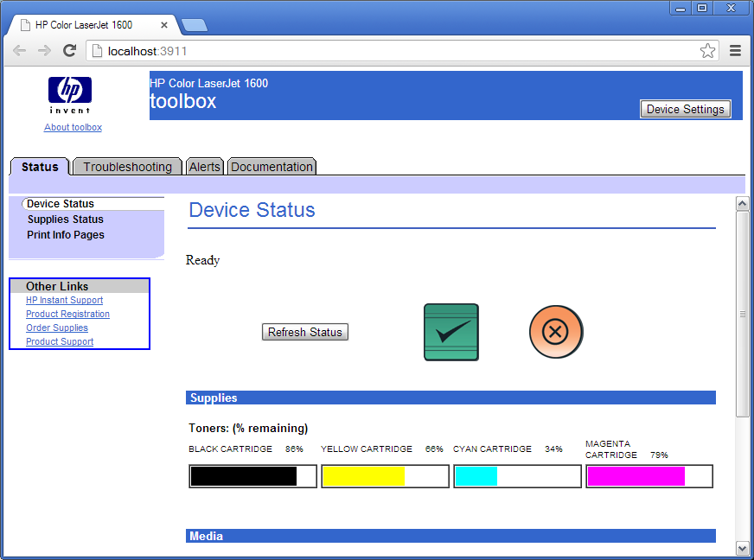Select Print Info Pages in the sidebar

click(65, 235)
